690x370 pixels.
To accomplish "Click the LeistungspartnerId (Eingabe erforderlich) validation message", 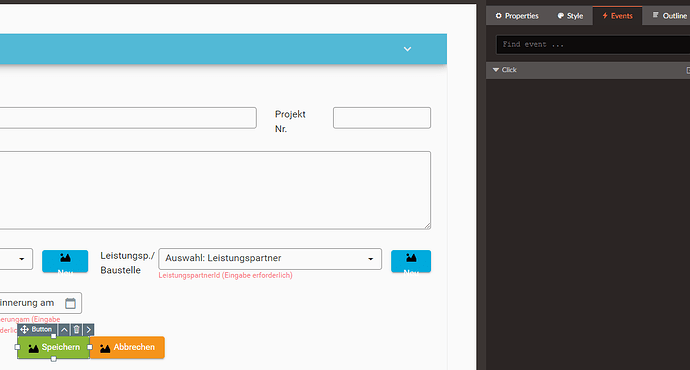I will point(225,275).
